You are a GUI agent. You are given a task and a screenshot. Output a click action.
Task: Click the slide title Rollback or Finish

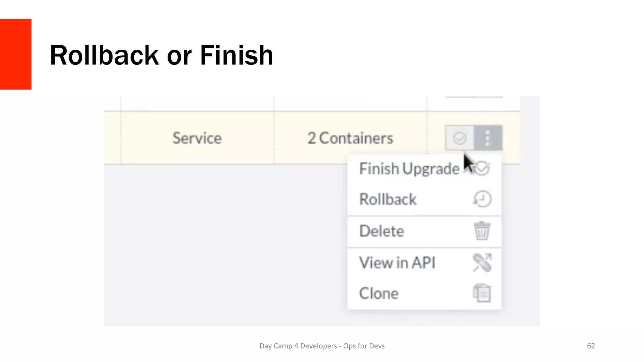161,55
